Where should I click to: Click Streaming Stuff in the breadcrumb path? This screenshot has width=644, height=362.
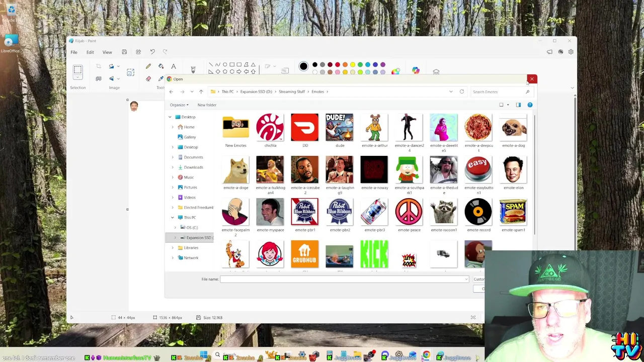click(x=292, y=92)
